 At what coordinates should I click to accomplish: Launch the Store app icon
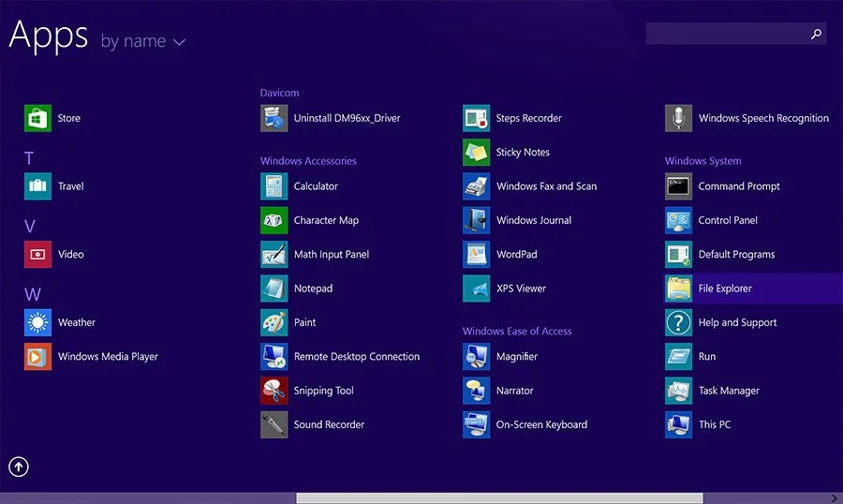click(37, 119)
